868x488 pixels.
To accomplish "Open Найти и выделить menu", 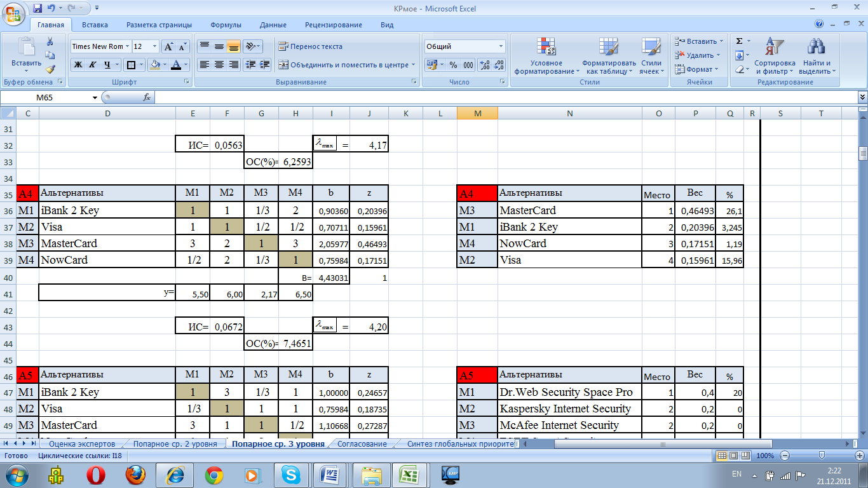I will point(816,56).
